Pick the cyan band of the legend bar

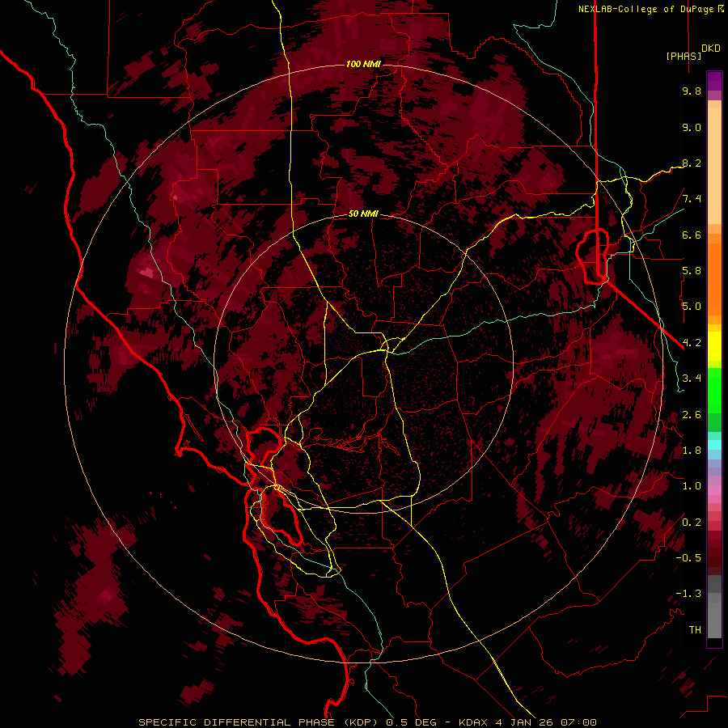(x=714, y=445)
